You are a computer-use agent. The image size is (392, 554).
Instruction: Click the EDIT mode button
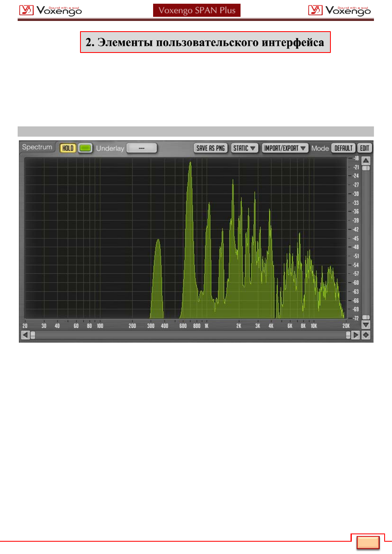(x=365, y=148)
